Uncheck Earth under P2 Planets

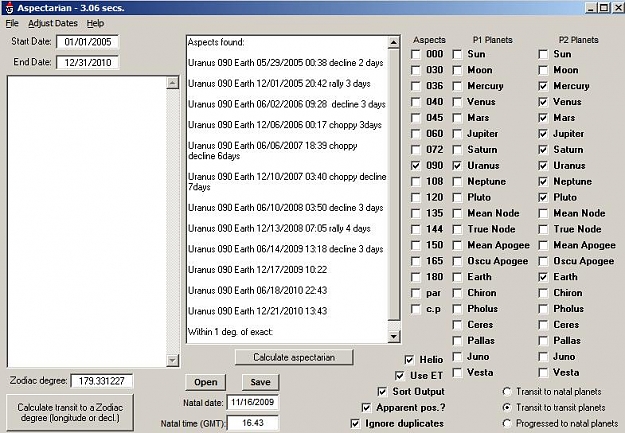(543, 277)
